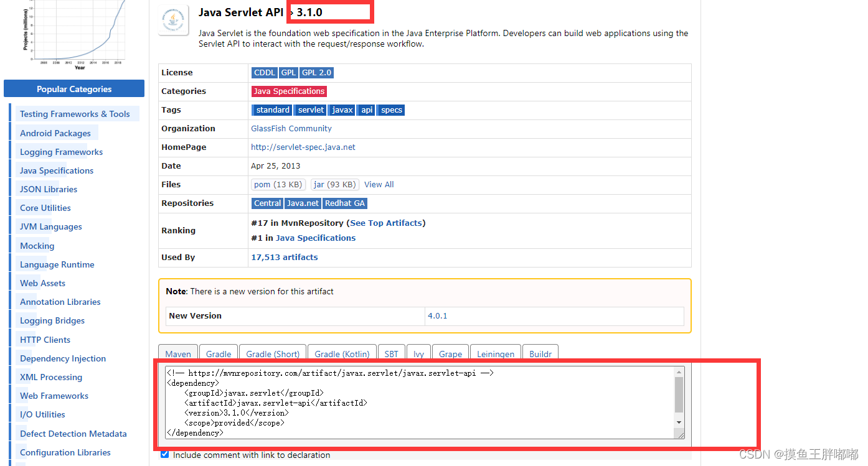Image resolution: width=868 pixels, height=466 pixels.
Task: Open the Java.net repository badge
Action: [x=303, y=203]
